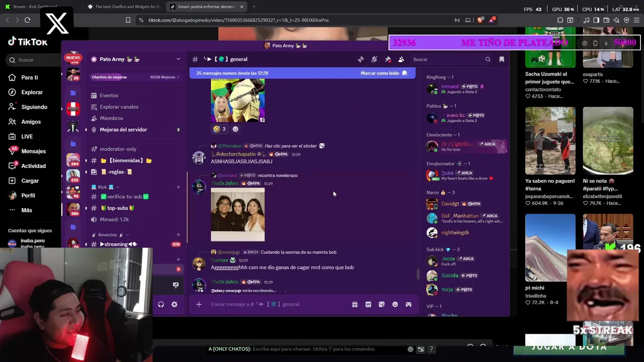The width and height of the screenshot is (644, 362).
Task: Select moderator-only channel
Action: (x=118, y=149)
